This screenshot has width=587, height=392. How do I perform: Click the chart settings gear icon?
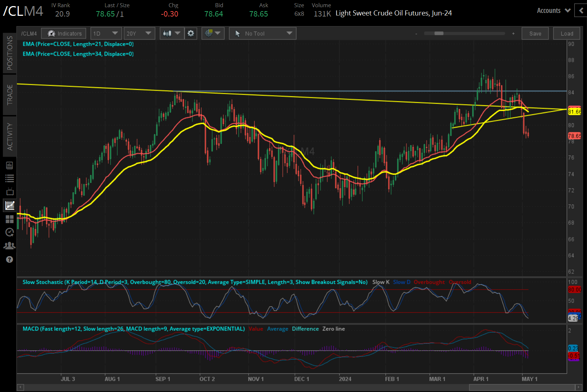pos(191,33)
